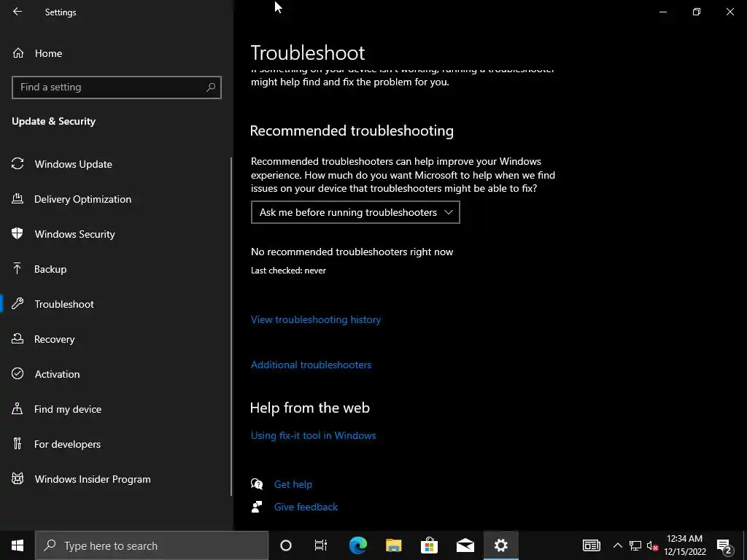Click the Find a setting search field
747x560 pixels.
[116, 87]
